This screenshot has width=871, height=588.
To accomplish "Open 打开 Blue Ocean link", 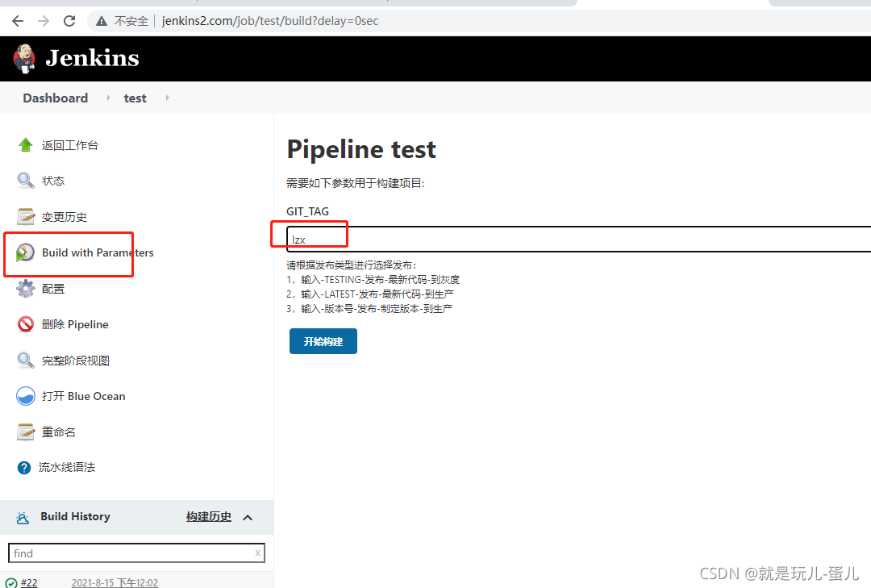I will coord(83,396).
